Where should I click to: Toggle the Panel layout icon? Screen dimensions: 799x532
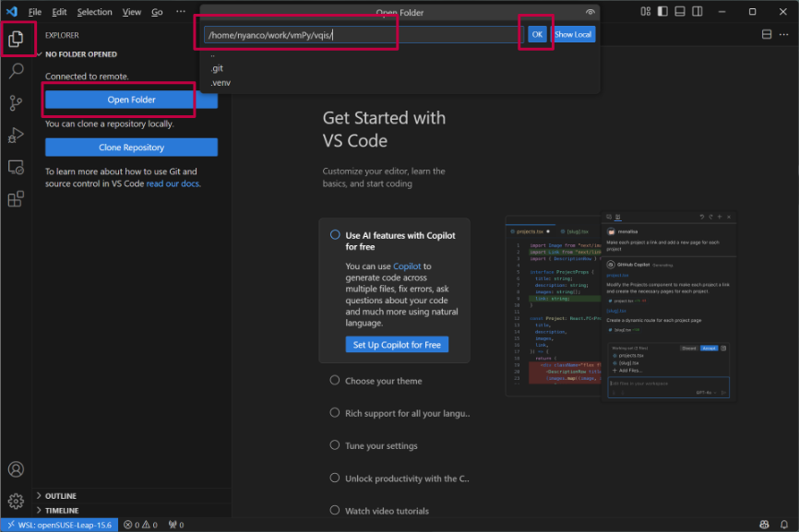tap(680, 11)
